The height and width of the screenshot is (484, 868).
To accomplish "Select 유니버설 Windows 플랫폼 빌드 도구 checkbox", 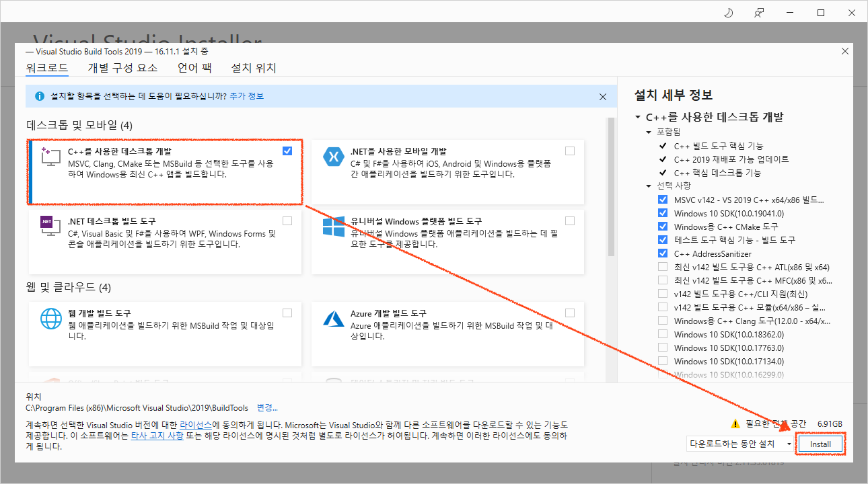I will click(571, 221).
